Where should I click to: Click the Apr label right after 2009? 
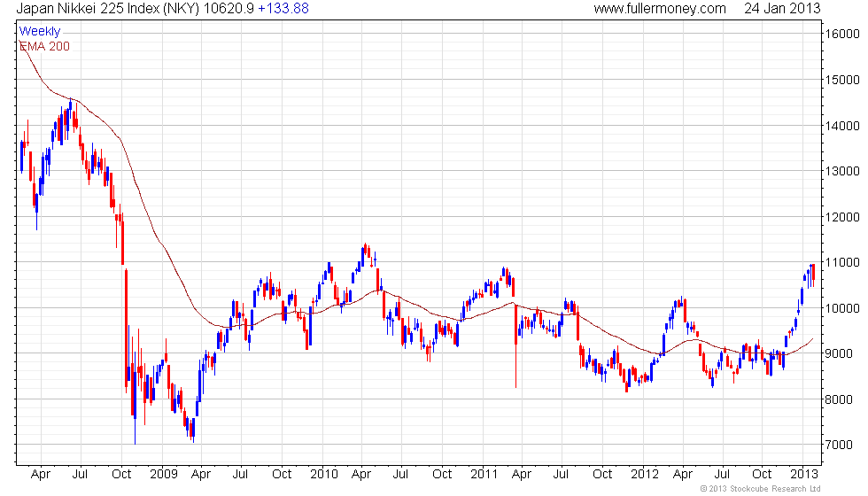[x=201, y=475]
